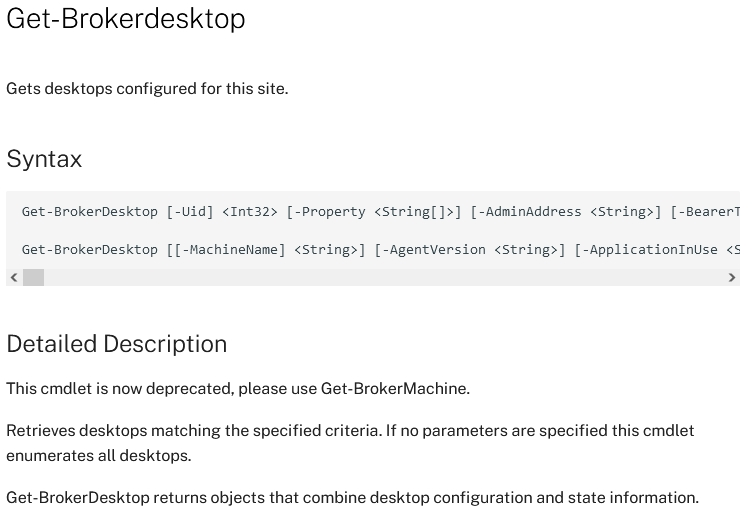Click the <Int32> type in the first syntax line
Viewport: 753px width, 519px height.
pyautogui.click(x=250, y=212)
